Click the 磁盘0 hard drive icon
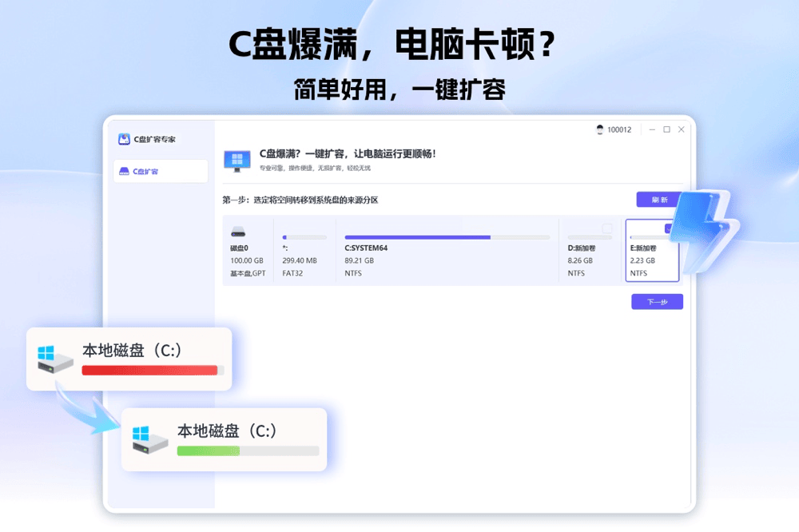The height and width of the screenshot is (532, 799). tap(238, 232)
